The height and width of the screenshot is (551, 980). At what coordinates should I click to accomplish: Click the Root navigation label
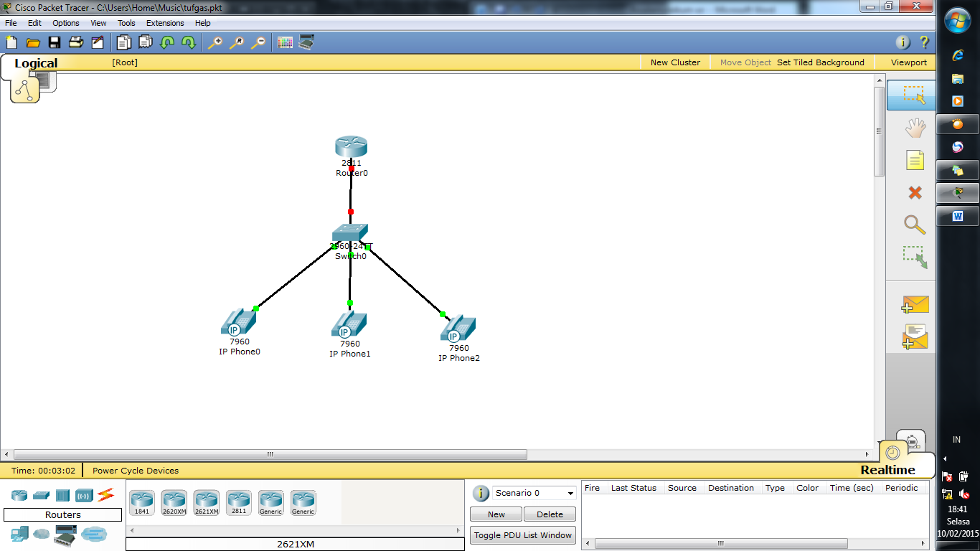pos(125,62)
